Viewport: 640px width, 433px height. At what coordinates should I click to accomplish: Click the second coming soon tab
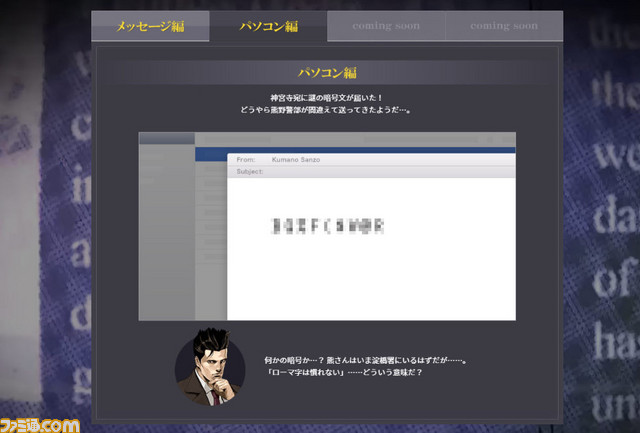tap(504, 26)
